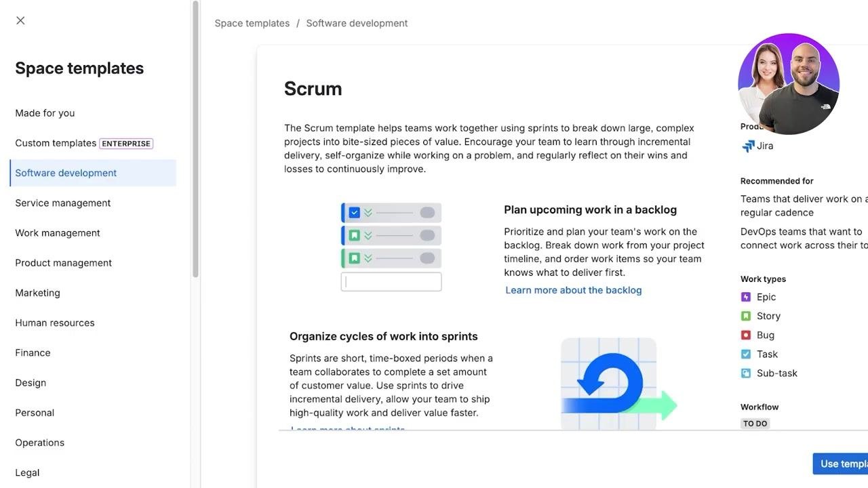Choose the Marketing category

tap(38, 293)
